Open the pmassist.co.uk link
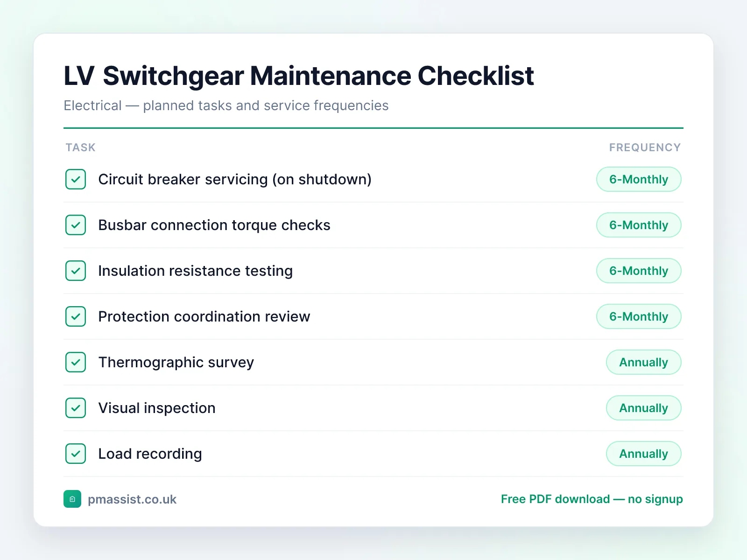Image resolution: width=747 pixels, height=560 pixels. 132,499
